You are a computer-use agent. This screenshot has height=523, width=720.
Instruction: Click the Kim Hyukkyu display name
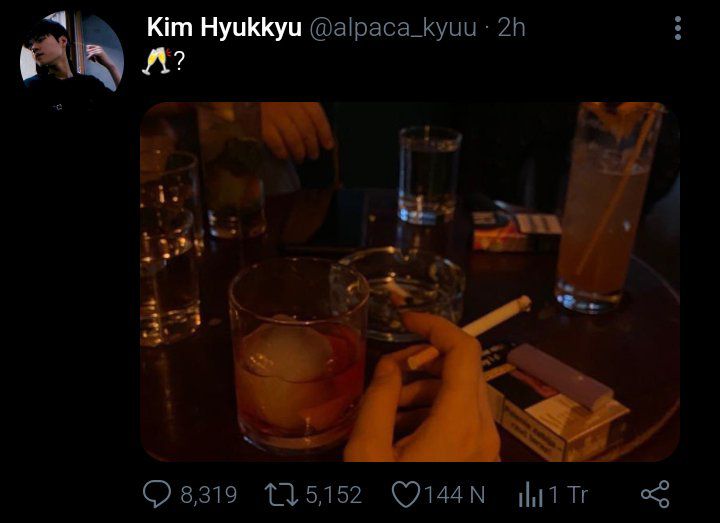(224, 28)
